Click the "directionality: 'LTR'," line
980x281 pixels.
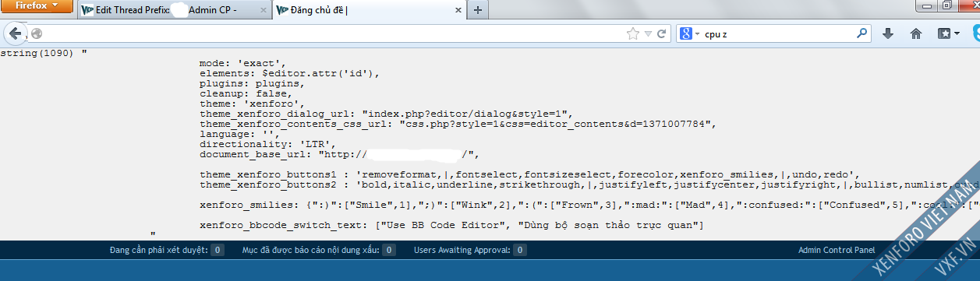[268, 144]
